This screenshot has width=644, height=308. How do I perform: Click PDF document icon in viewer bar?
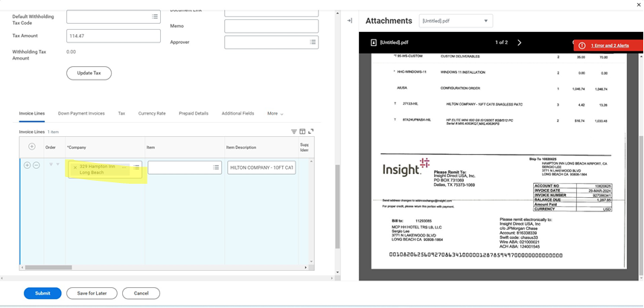coord(374,42)
